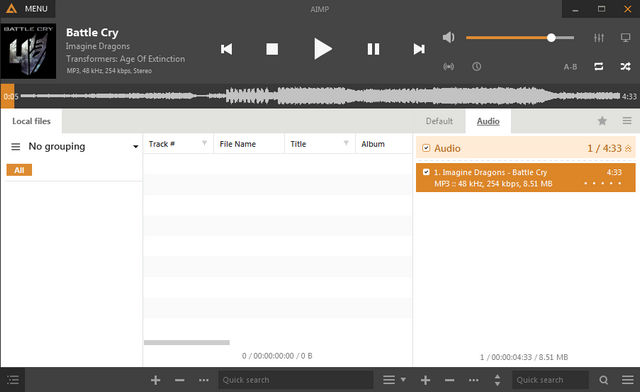Mute audio with the speaker icon
Screen dimensions: 640x392
click(x=449, y=38)
